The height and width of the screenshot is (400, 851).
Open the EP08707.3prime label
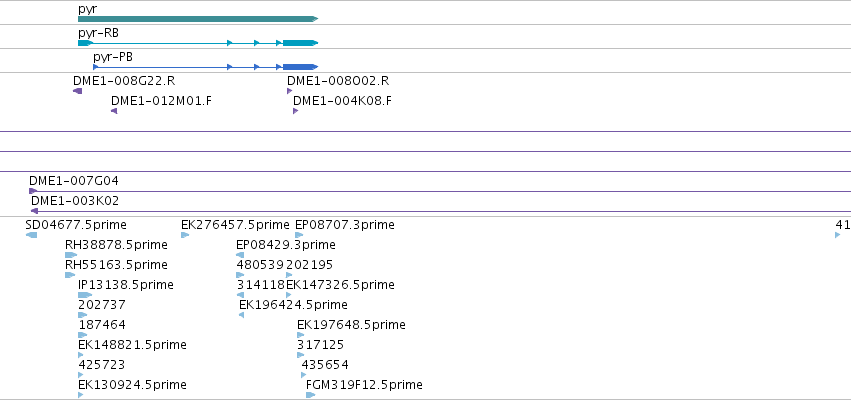(345, 225)
